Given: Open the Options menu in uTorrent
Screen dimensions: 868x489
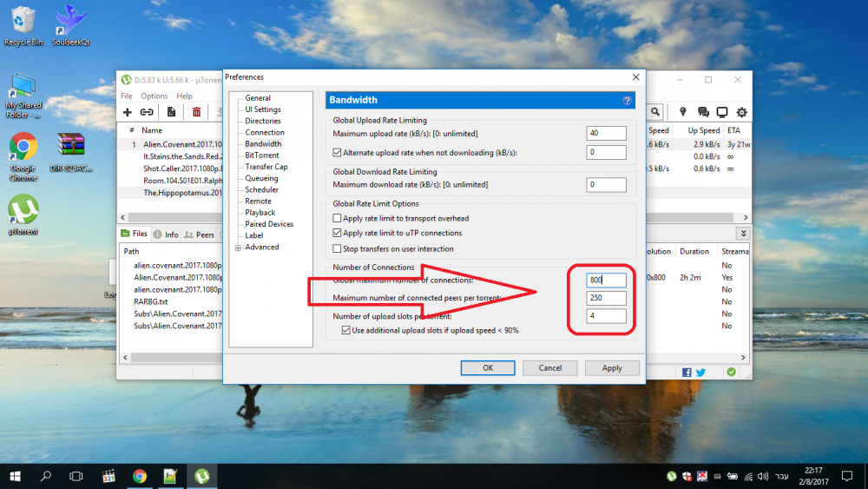Looking at the screenshot, I should (x=154, y=96).
